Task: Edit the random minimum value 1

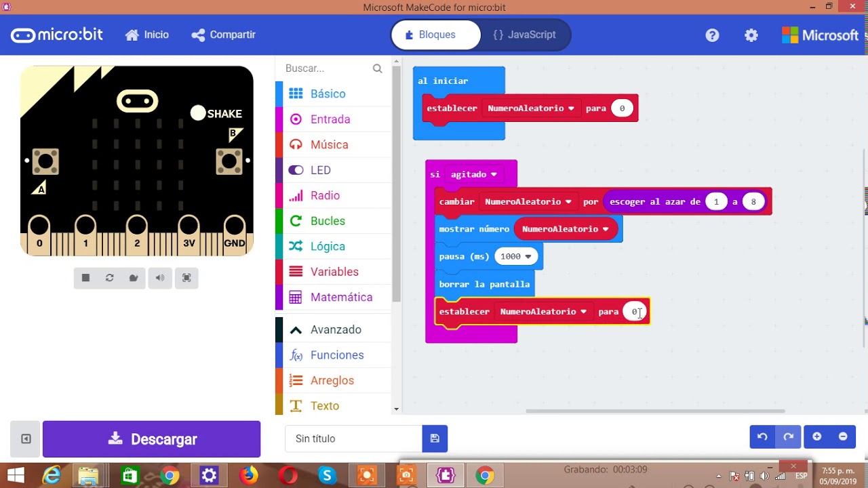Action: [716, 201]
